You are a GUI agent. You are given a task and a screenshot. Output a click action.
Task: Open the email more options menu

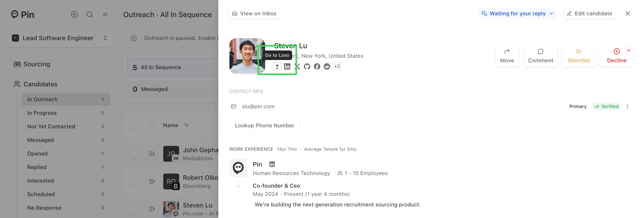pos(628,106)
